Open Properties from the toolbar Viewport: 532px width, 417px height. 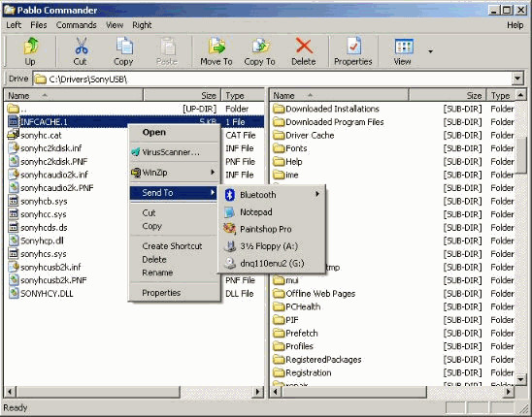pyautogui.click(x=353, y=51)
